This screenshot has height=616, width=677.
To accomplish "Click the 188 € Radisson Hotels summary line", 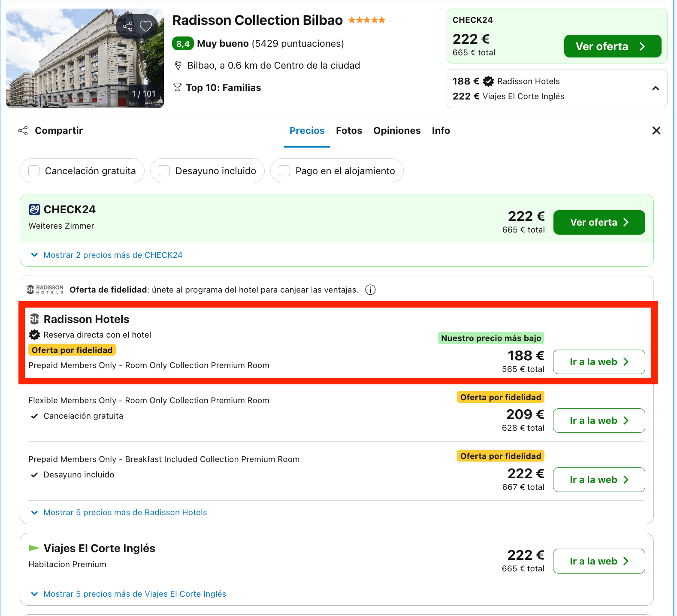I will point(506,81).
